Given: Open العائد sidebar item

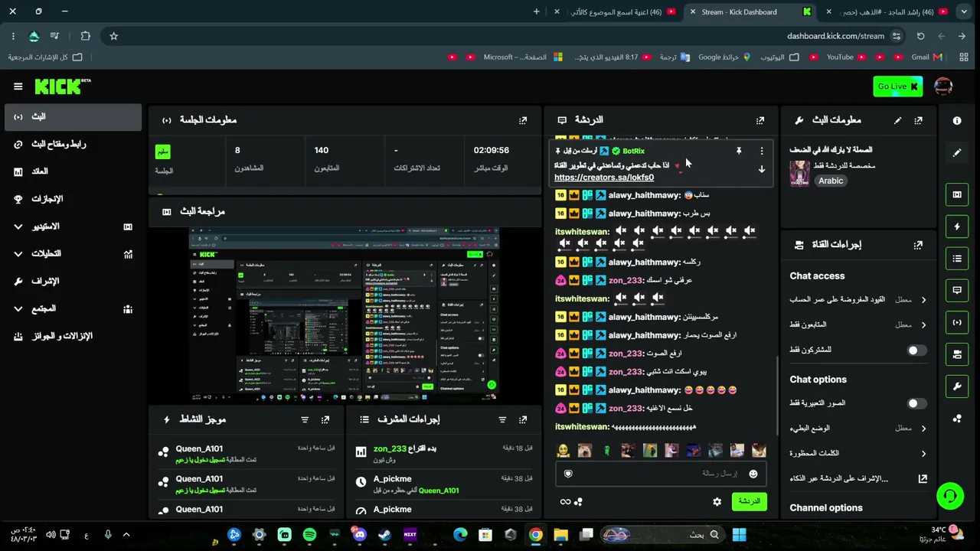Looking at the screenshot, I should (x=73, y=171).
